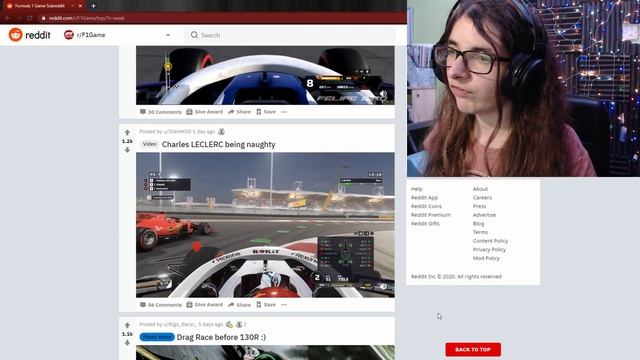The image size is (640, 360).
Task: Toggle volume on Charles LECLERC video
Action: coord(383,287)
